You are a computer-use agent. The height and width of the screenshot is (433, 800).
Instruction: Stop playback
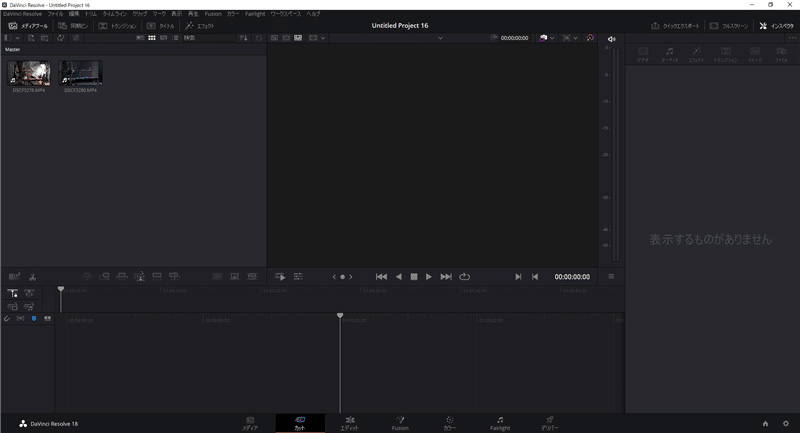pos(414,276)
